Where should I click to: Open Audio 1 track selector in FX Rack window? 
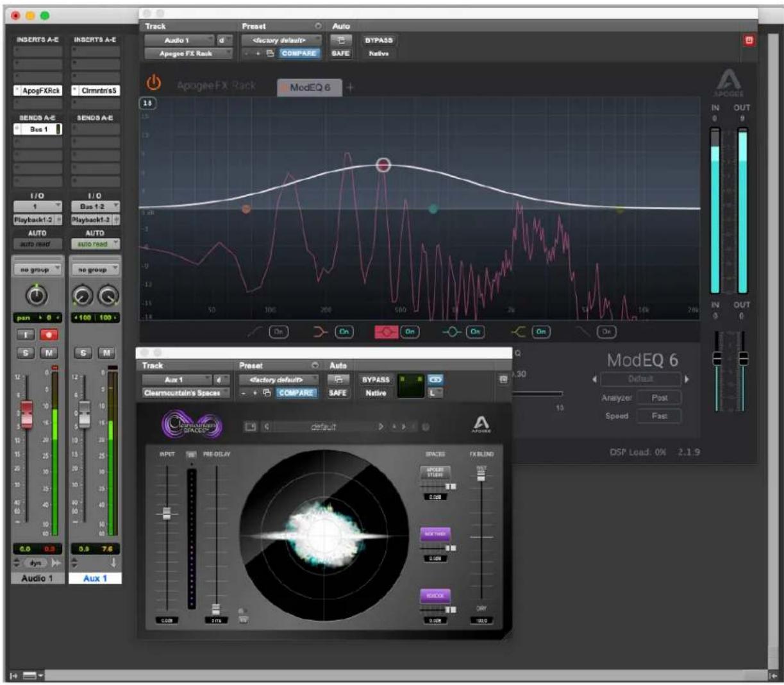[179, 40]
